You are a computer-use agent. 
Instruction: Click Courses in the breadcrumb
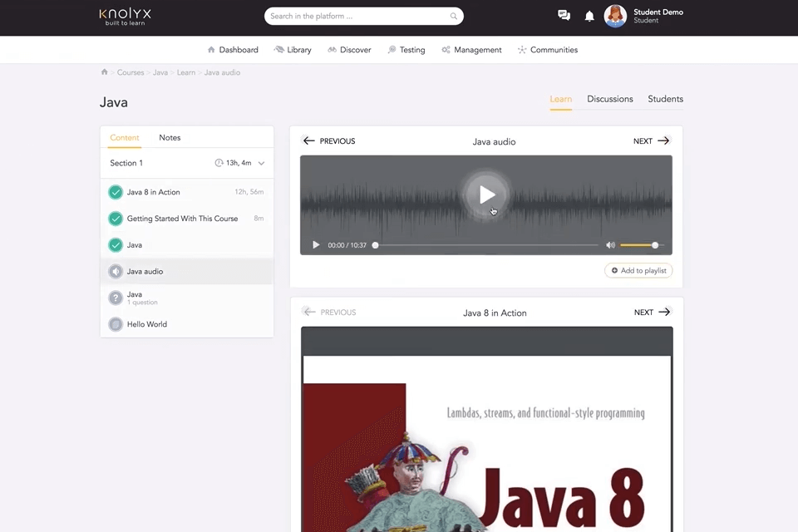pos(131,72)
